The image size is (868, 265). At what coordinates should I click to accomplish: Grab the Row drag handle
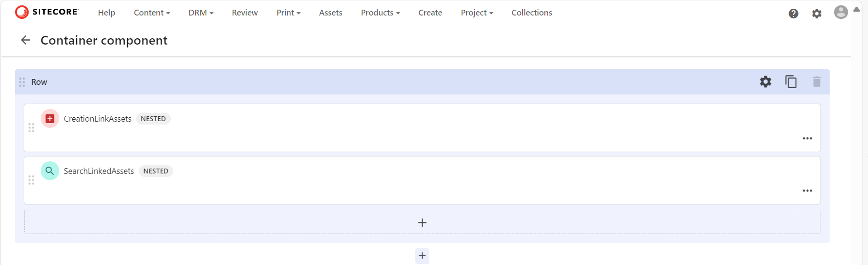(22, 82)
